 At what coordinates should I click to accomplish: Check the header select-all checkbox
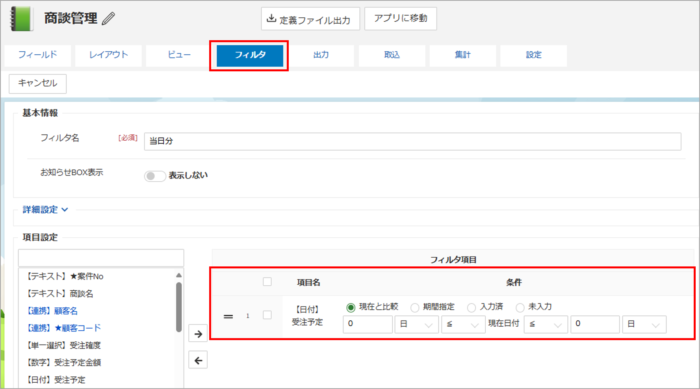267,281
